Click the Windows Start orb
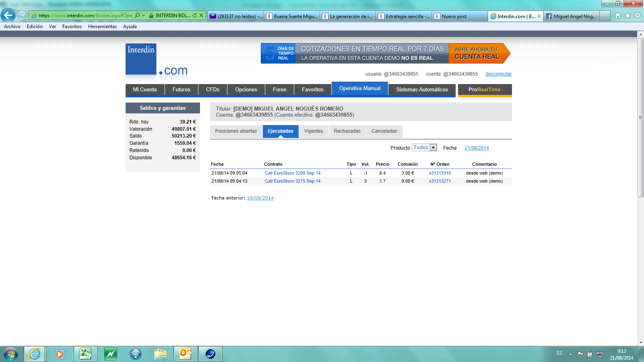 (x=11, y=354)
